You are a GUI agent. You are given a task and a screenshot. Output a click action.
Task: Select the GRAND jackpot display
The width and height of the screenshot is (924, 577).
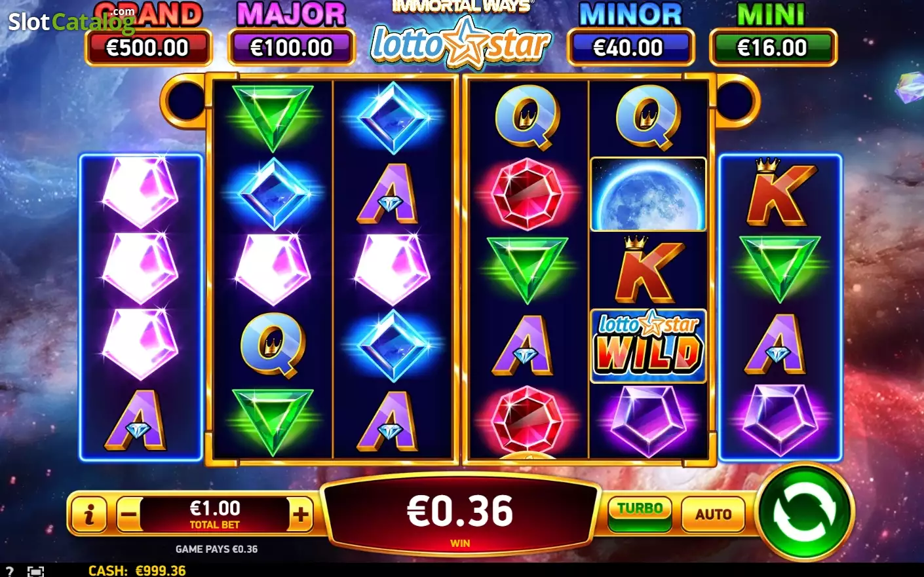[148, 34]
